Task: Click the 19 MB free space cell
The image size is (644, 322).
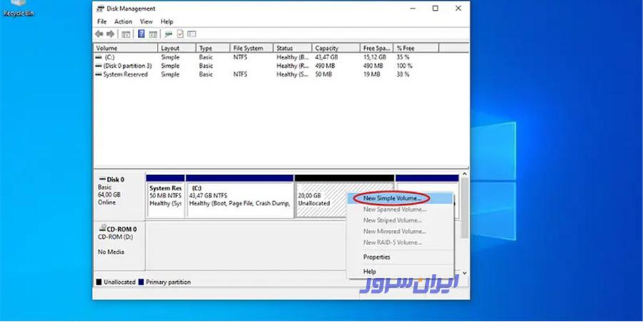Action: (372, 74)
